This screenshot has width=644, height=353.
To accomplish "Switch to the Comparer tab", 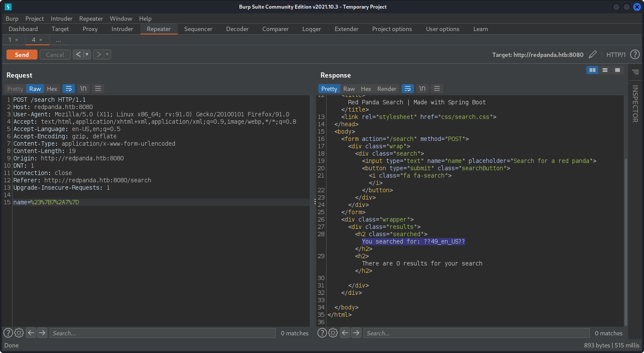I will (x=275, y=29).
